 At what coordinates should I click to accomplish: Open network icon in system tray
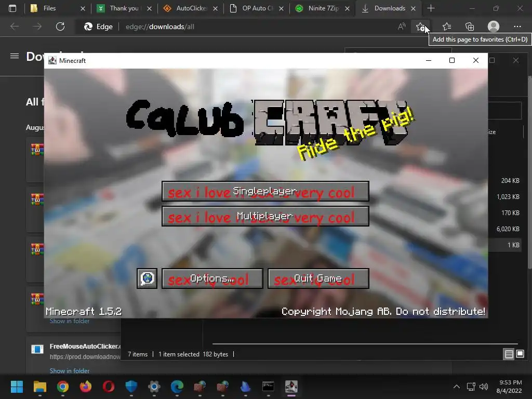471,387
